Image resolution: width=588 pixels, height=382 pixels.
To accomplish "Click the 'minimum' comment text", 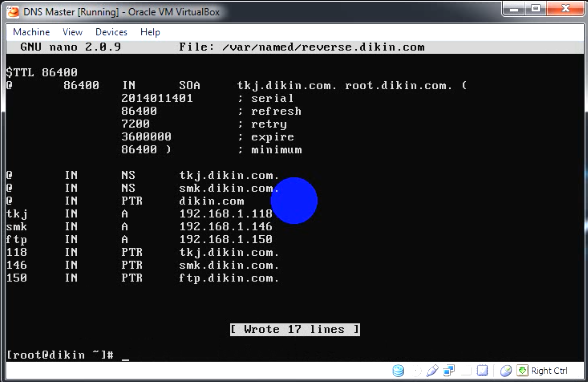I will (x=276, y=150).
